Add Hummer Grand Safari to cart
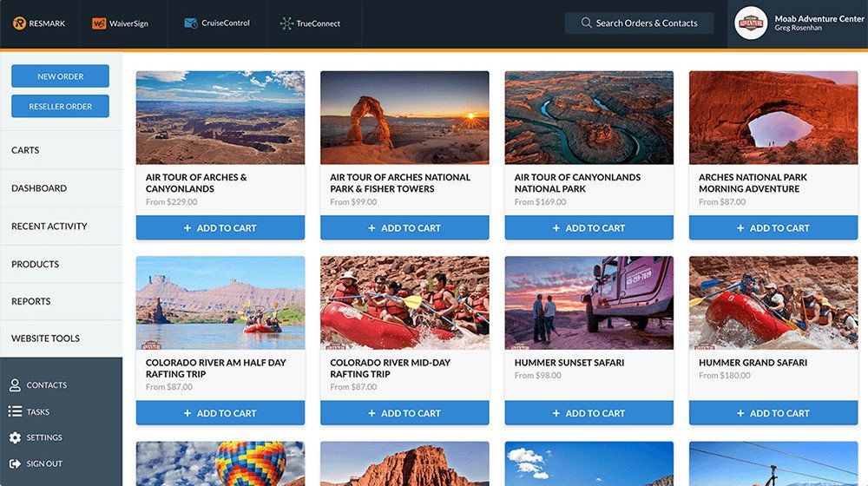Screen dimensions: 868x486 [x=773, y=413]
